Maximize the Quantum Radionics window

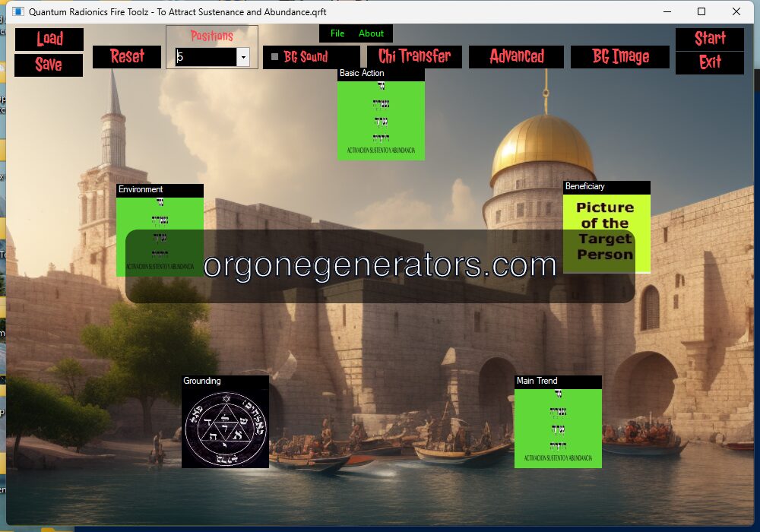point(701,11)
